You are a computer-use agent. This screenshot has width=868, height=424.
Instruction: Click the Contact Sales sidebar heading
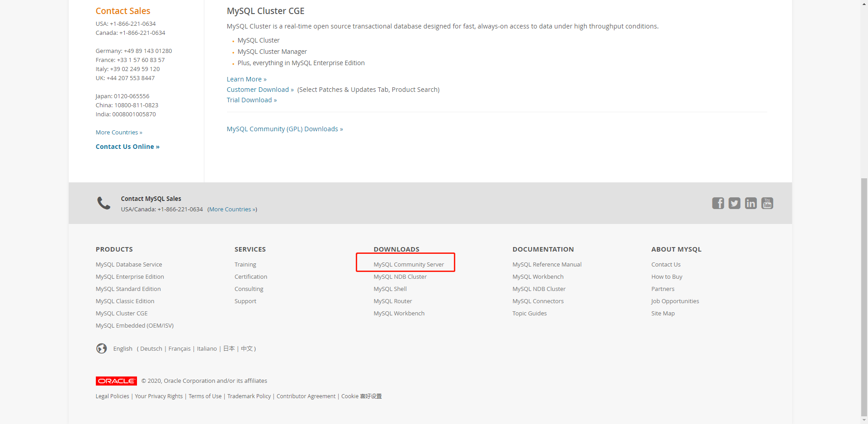tap(123, 11)
